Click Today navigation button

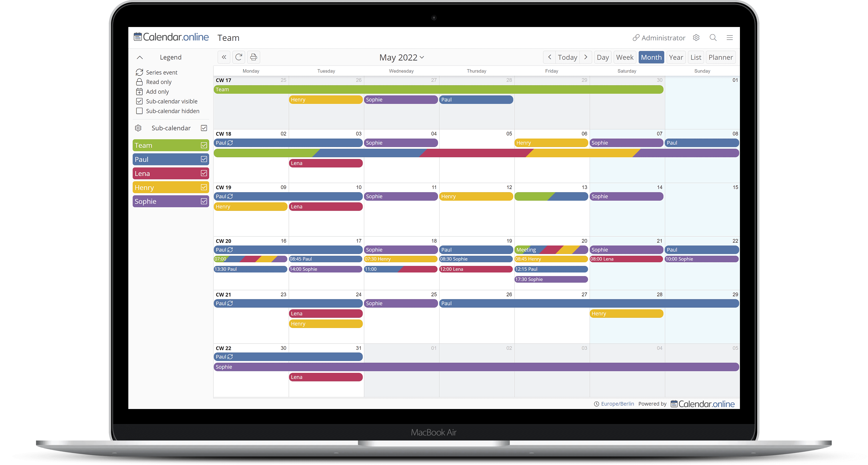(x=568, y=57)
